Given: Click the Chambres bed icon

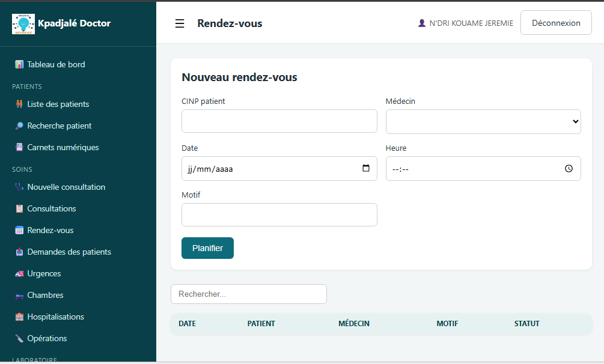Looking at the screenshot, I should 19,295.
